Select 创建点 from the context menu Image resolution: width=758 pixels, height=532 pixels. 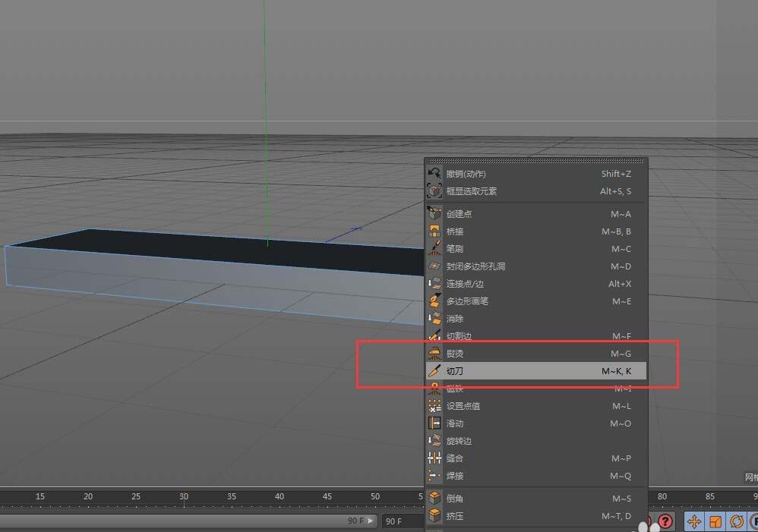click(460, 214)
